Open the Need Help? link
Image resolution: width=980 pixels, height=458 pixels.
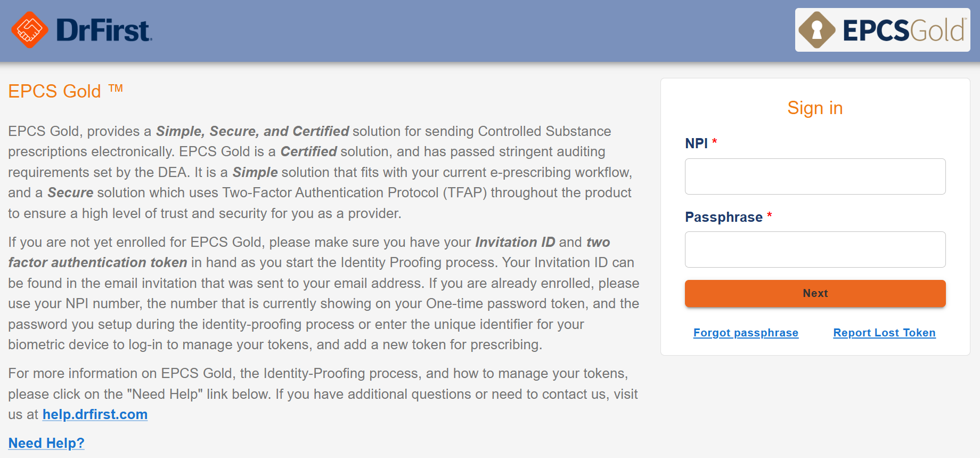(46, 443)
